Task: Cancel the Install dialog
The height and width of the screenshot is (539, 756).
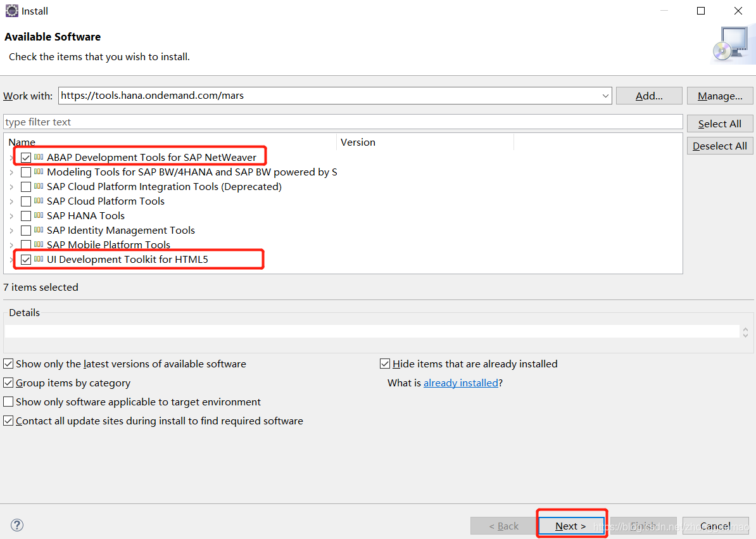Action: (x=715, y=526)
